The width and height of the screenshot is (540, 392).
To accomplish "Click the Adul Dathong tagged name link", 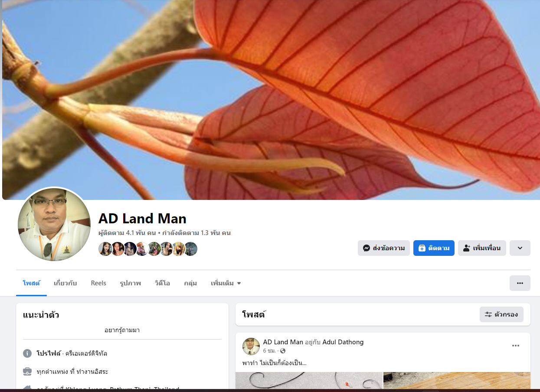I will 343,342.
